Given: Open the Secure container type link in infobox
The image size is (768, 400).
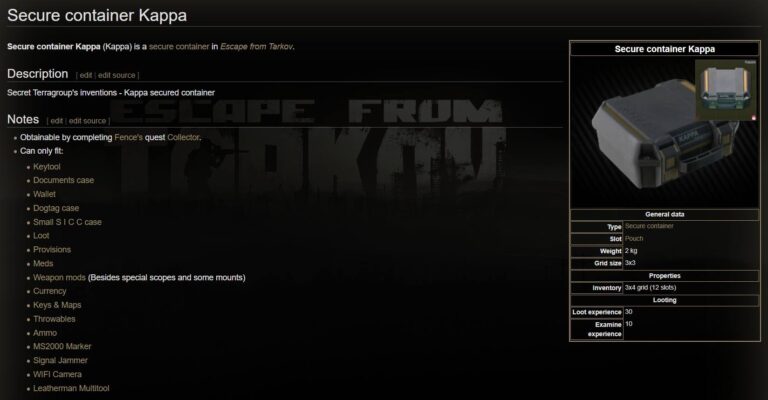Looking at the screenshot, I should (x=649, y=226).
